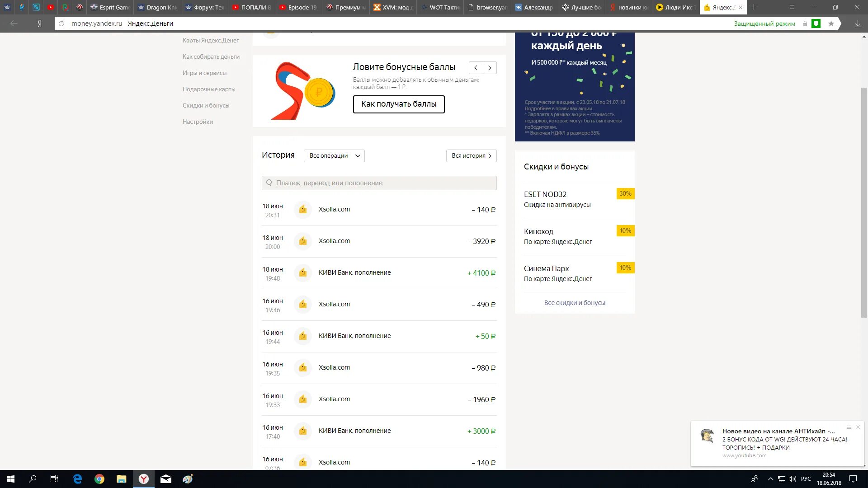Open Mail app from taskbar
This screenshot has height=488, width=868.
166,479
